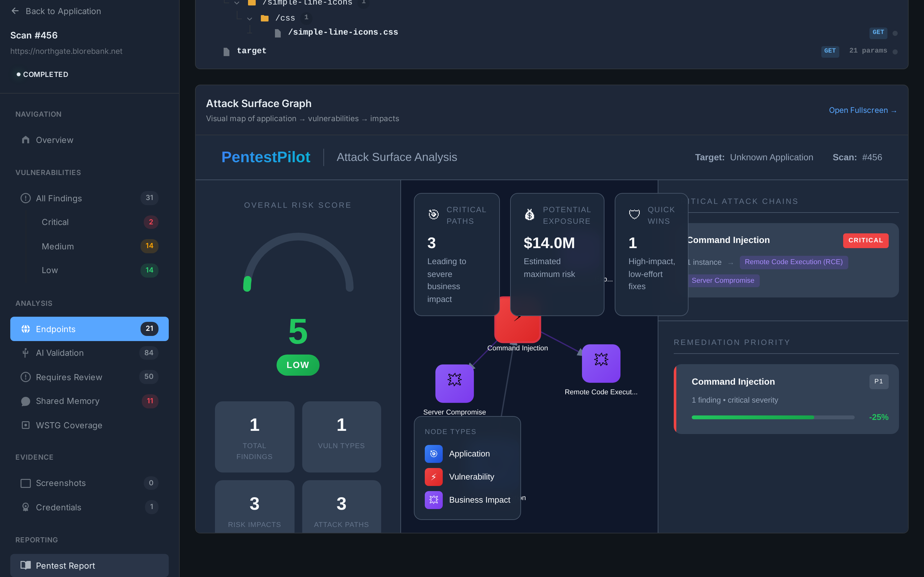Collapse the /css folder chevron
The image size is (924, 577).
(250, 18)
